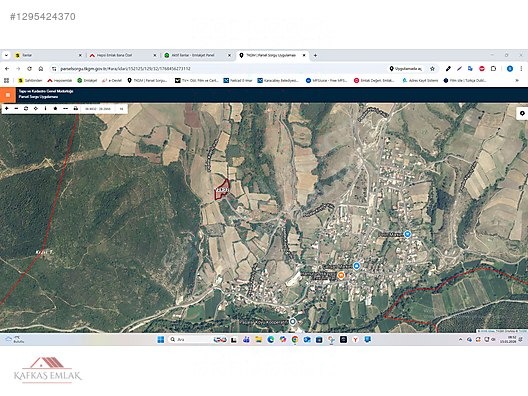528x396 pixels.
Task: Click 'Uygulamada aç' button in address bar
Action: [x=406, y=69]
